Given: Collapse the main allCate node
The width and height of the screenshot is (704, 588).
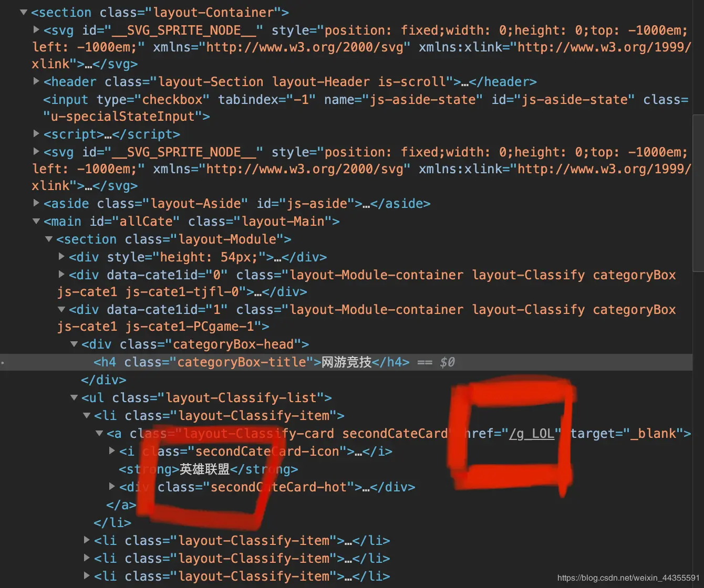Looking at the screenshot, I should 36,221.
